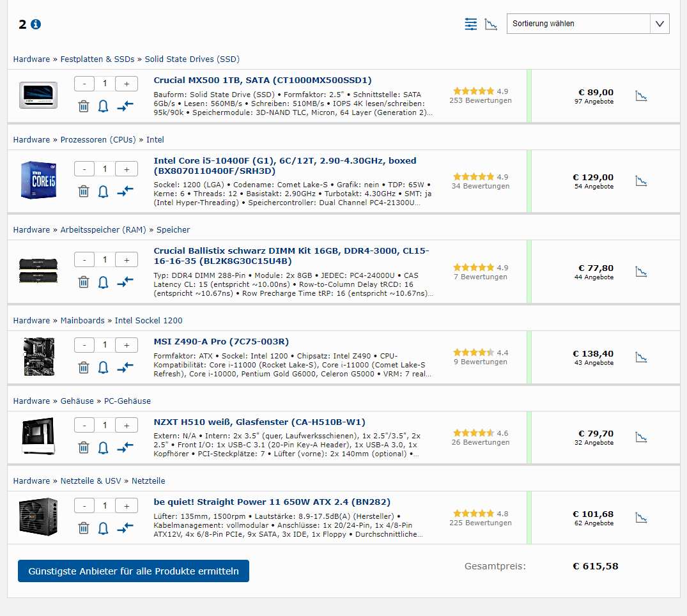This screenshot has width=687, height=616.
Task: Click quantity field of NZXT H510
Action: (105, 425)
